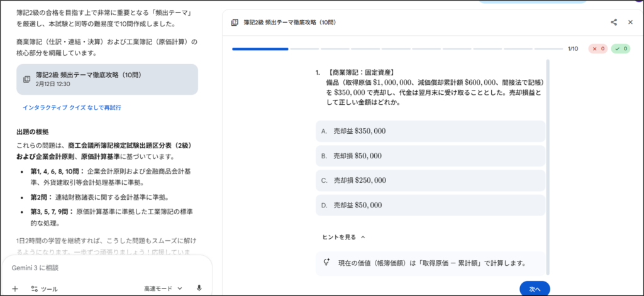
Task: Click the hint text about 帳簿価額
Action: click(432, 263)
